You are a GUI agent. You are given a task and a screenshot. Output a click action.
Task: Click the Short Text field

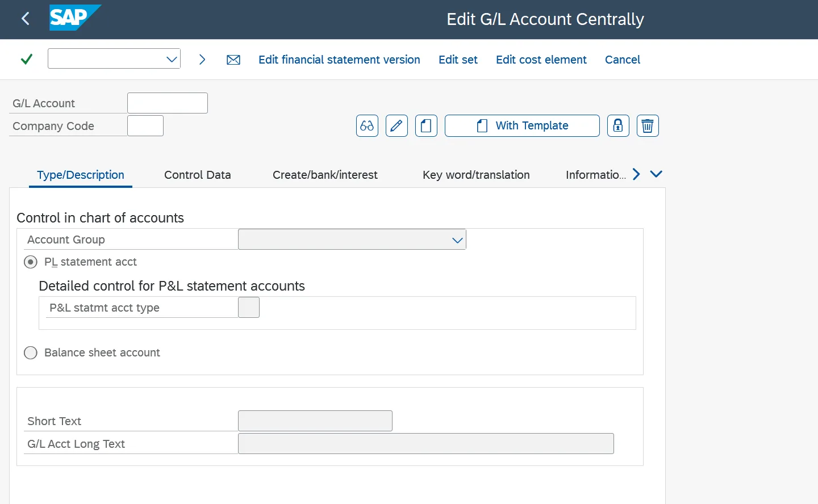315,421
